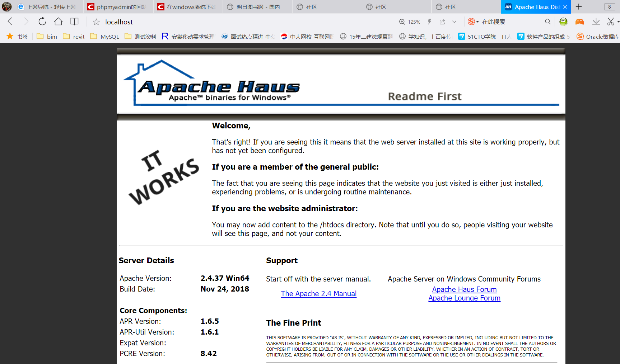Viewport: 620px width, 364px height.
Task: Click the search magnifier icon
Action: 547,22
